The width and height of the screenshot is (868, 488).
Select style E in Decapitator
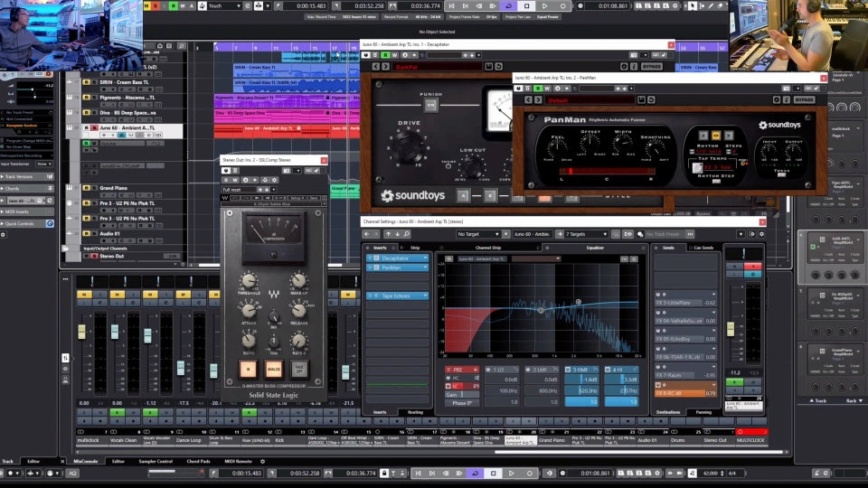point(490,195)
